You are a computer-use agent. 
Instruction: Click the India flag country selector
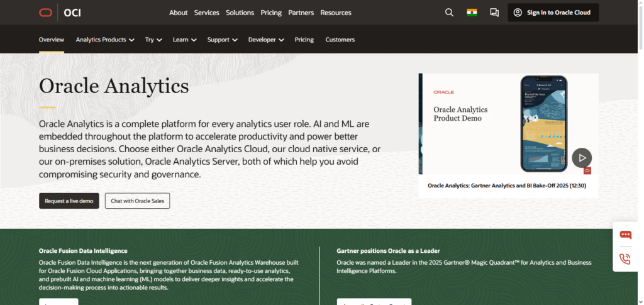(472, 13)
